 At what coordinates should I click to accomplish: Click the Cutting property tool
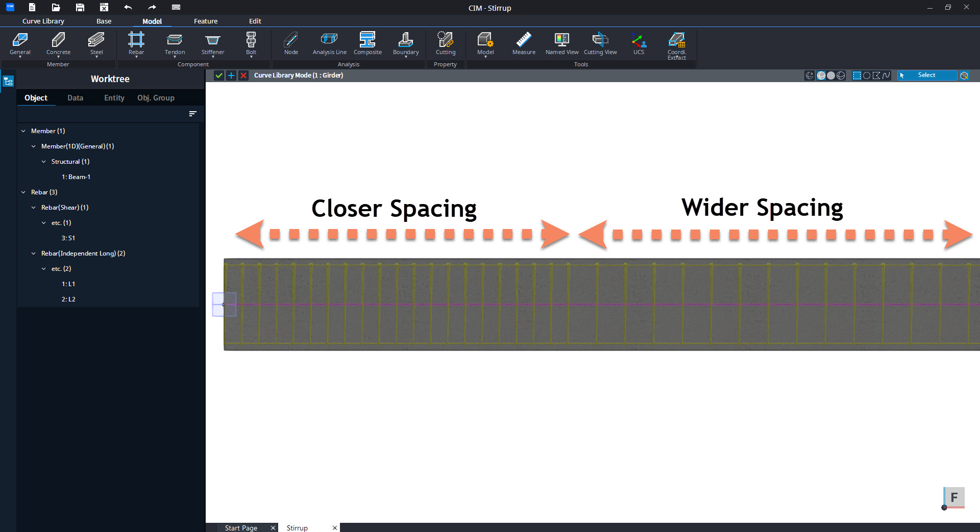click(445, 44)
